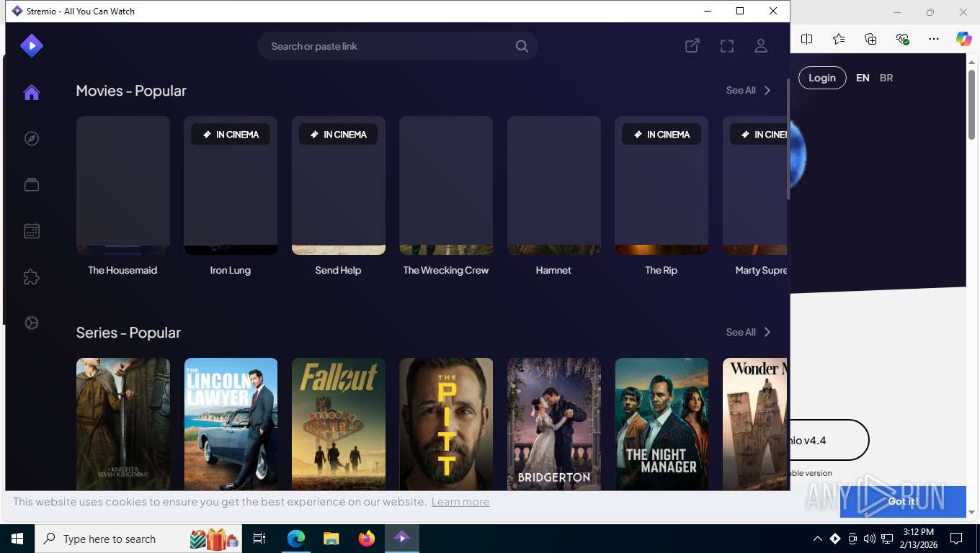Open the user profile icon
Image resolution: width=980 pixels, height=553 pixels.
[x=761, y=46]
